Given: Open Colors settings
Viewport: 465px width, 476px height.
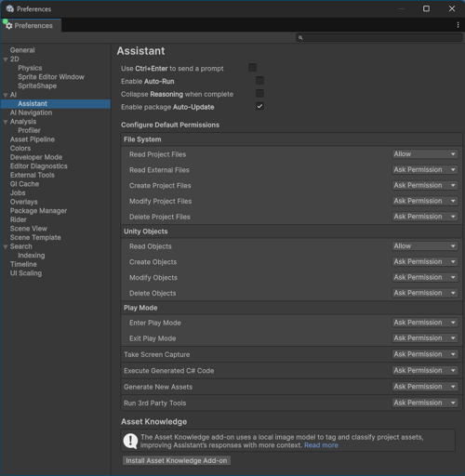Looking at the screenshot, I should pos(20,149).
